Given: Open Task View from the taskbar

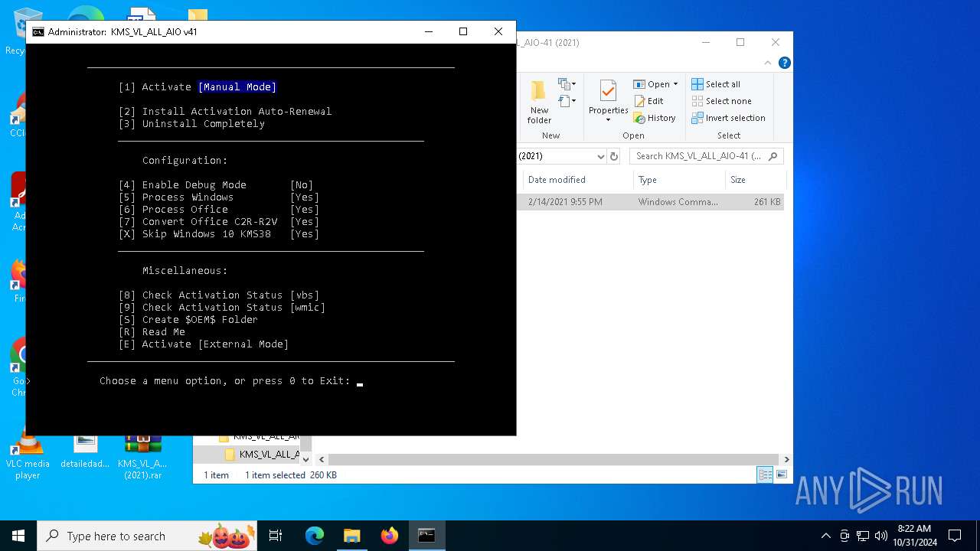Looking at the screenshot, I should coord(276,536).
